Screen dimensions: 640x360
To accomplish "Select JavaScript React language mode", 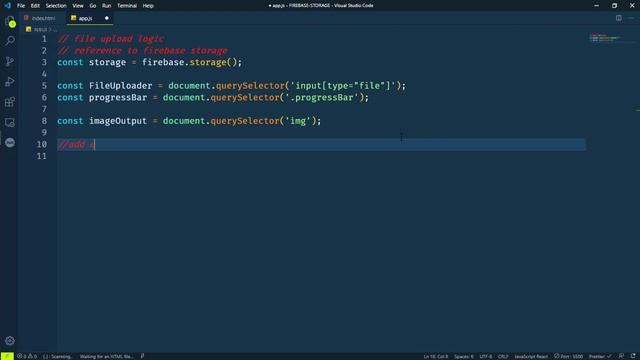I will click(x=531, y=356).
